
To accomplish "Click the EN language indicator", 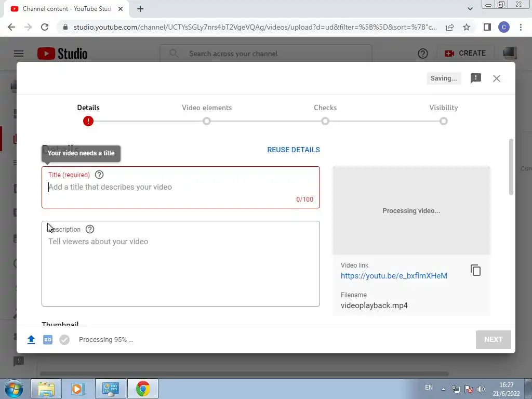I will pyautogui.click(x=429, y=388).
